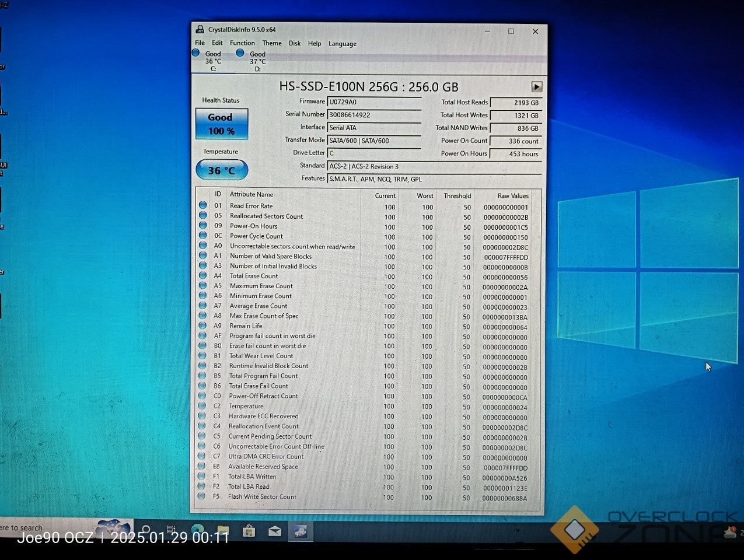
Task: Click the Transfer Mode field
Action: [374, 141]
